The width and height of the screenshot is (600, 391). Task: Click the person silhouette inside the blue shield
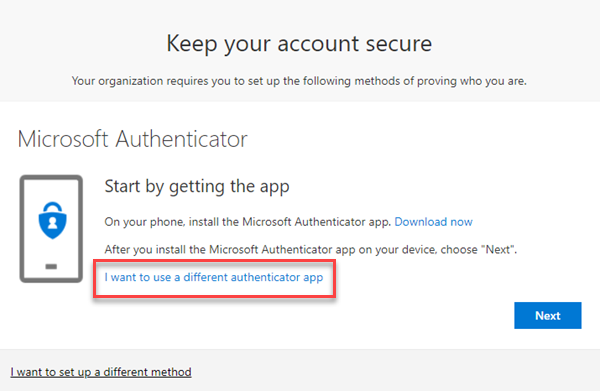tap(53, 223)
